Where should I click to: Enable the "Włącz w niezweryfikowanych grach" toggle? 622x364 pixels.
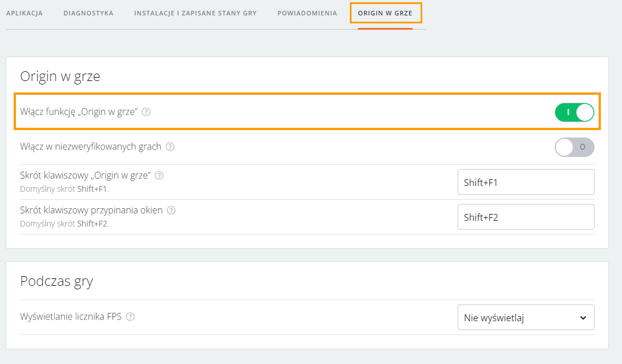coord(574,147)
